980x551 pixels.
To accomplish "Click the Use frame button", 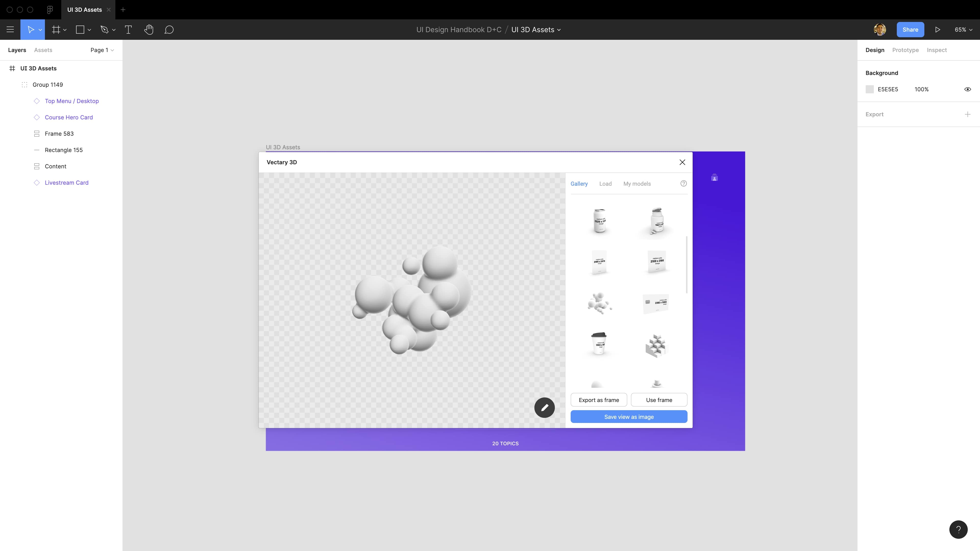I will pos(658,400).
